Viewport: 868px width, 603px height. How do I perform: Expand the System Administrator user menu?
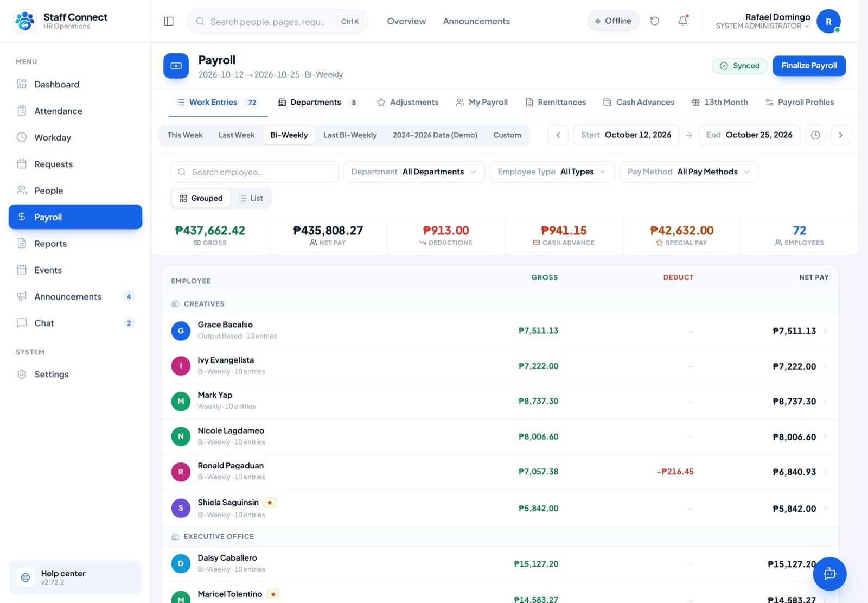tap(762, 26)
